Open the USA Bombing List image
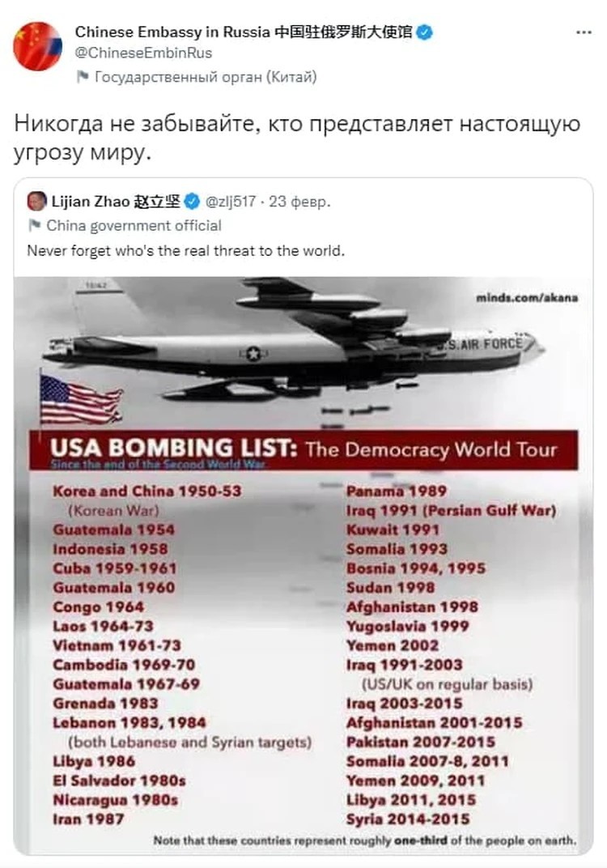The image size is (607, 868). pyautogui.click(x=303, y=565)
